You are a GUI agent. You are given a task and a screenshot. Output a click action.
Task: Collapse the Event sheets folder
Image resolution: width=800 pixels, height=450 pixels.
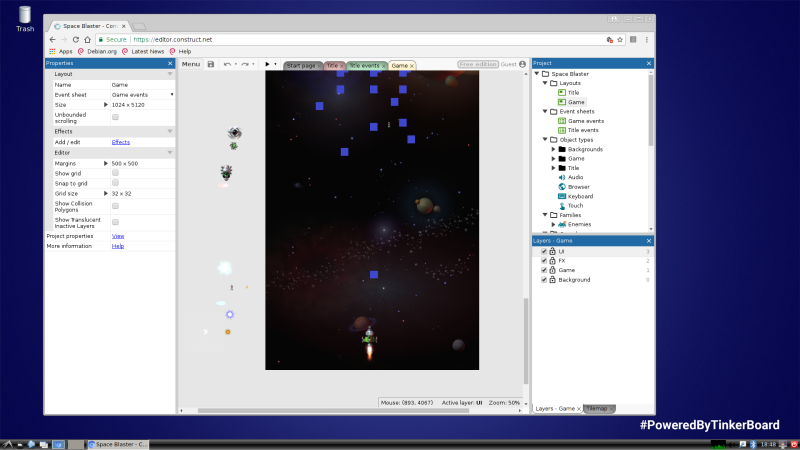tap(545, 111)
